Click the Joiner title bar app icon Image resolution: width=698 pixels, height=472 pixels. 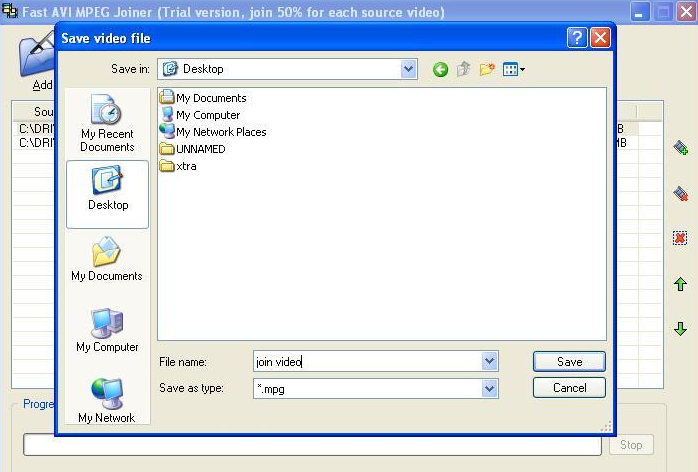[9, 11]
